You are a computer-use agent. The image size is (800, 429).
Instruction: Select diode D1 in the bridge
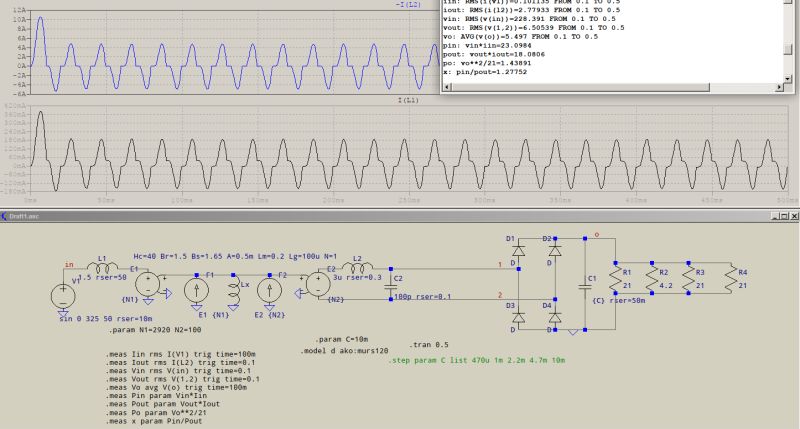coord(518,250)
